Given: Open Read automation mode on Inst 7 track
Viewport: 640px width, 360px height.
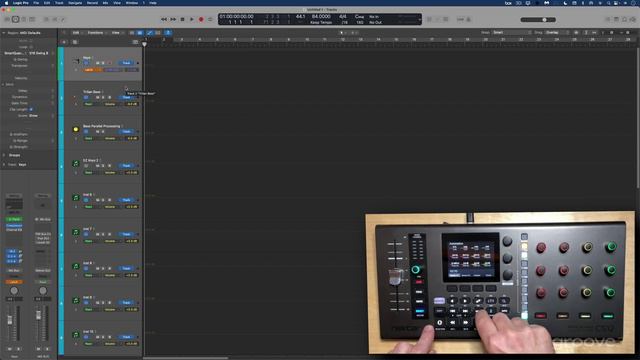Looking at the screenshot, I should [89, 241].
